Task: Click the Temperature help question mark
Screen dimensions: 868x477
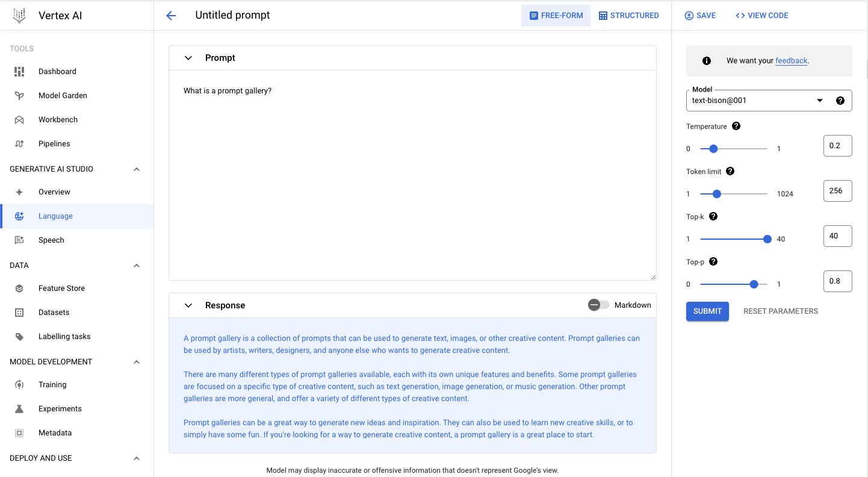Action: point(736,126)
